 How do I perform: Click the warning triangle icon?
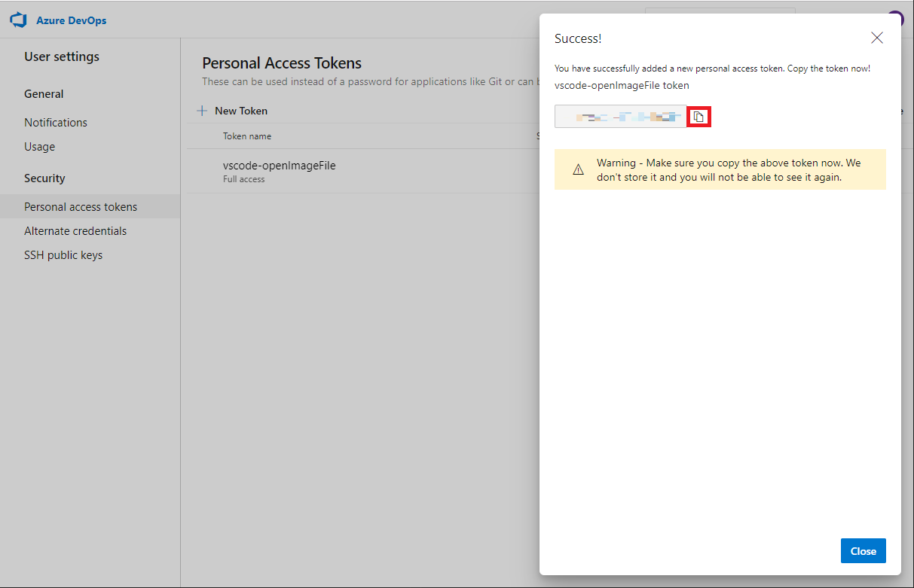pyautogui.click(x=578, y=169)
